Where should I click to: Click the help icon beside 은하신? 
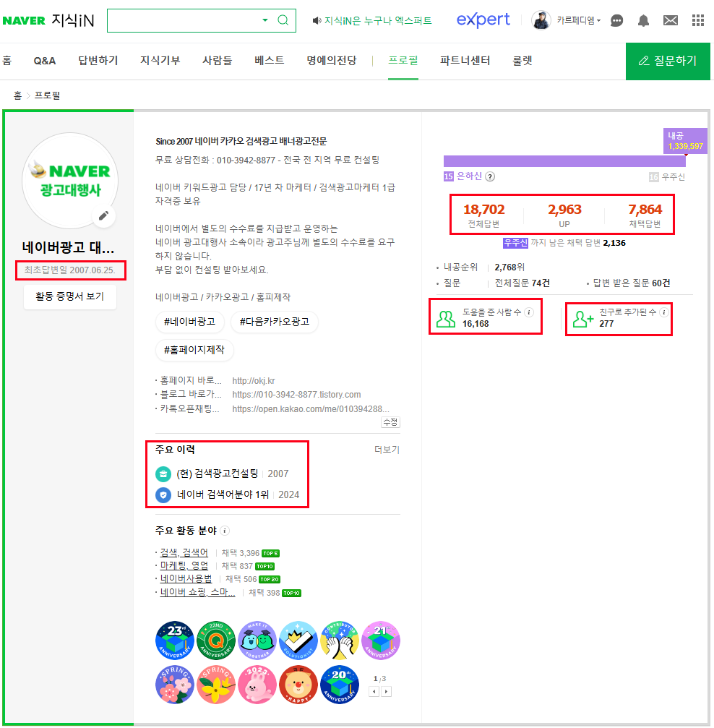pyautogui.click(x=490, y=176)
